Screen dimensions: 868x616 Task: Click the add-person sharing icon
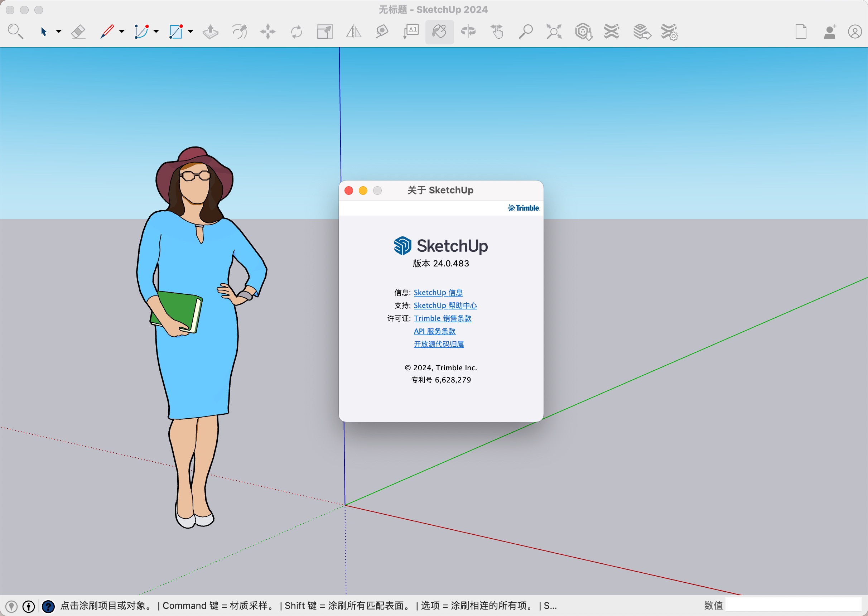pyautogui.click(x=830, y=32)
